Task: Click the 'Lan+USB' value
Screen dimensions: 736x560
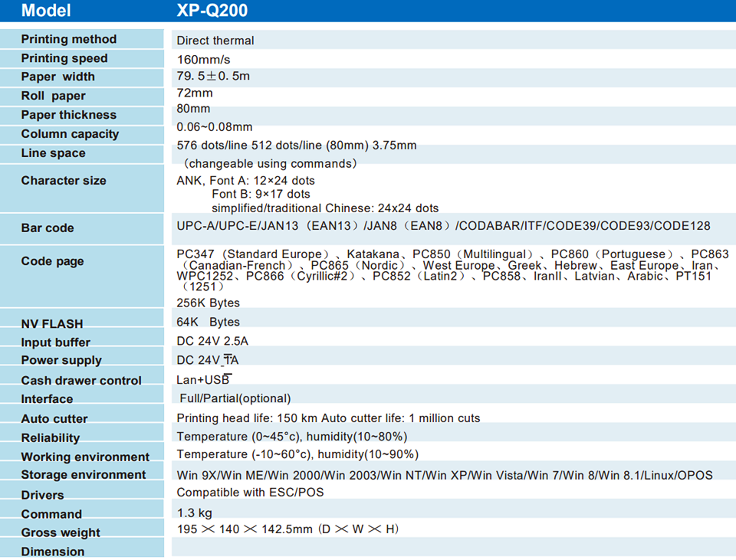Action: click(203, 380)
